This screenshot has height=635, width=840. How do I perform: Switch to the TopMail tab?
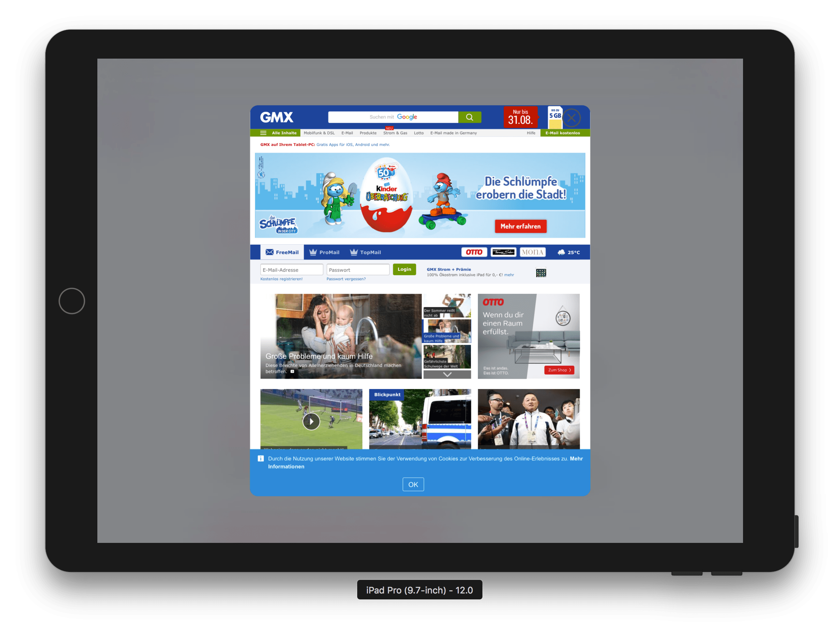[x=365, y=252]
